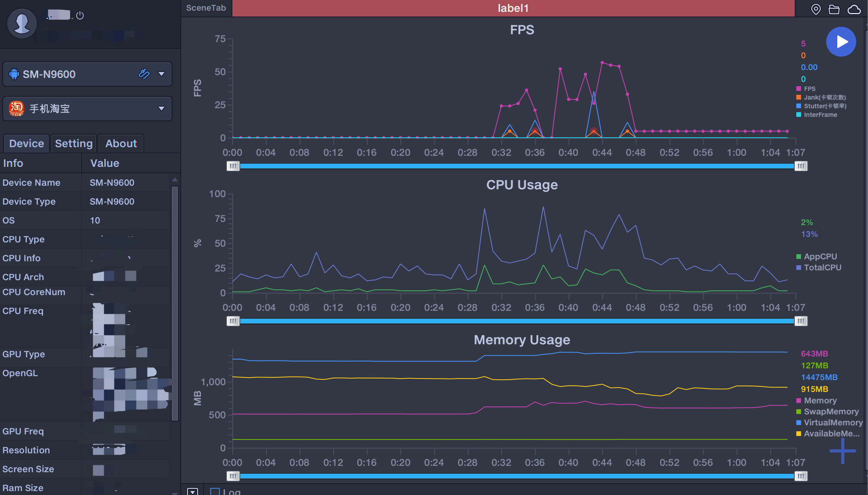Click the collapse arrow icon at bottom

192,491
